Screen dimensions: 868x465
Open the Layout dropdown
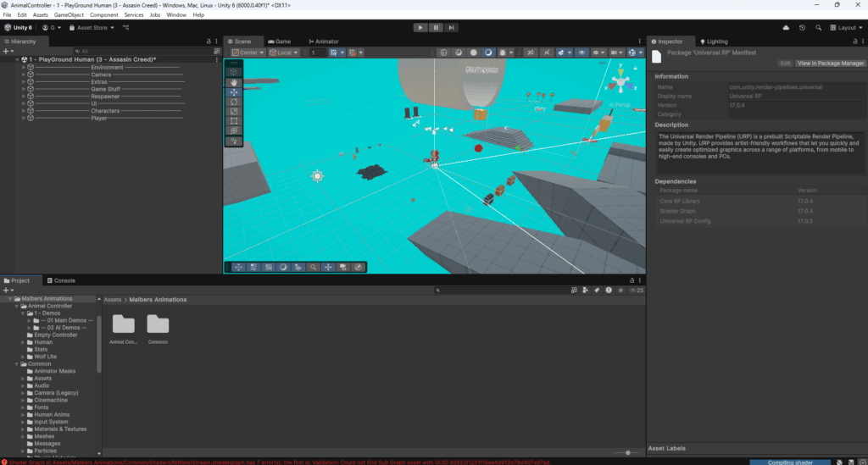pyautogui.click(x=846, y=28)
